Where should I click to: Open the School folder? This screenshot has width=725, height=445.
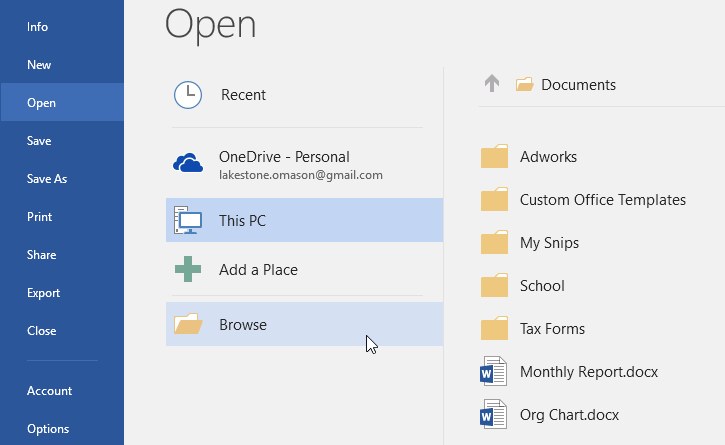[542, 286]
